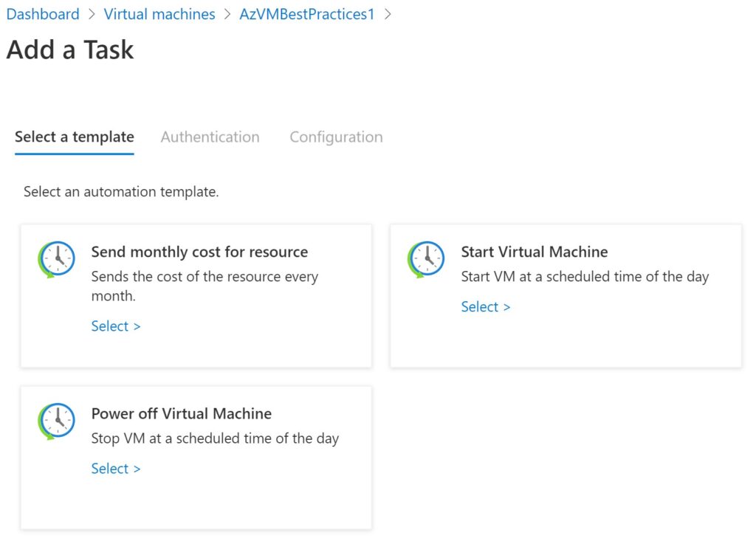
Task: Open the Select a template tab
Action: (x=75, y=137)
